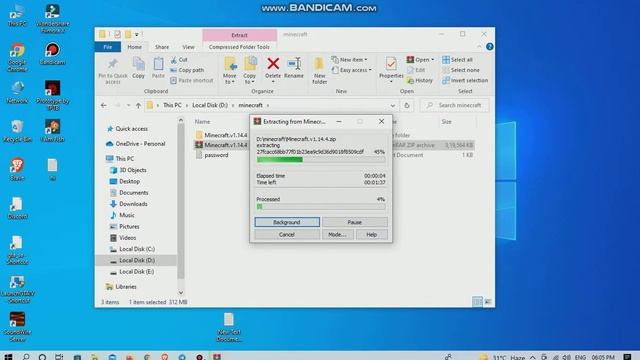This screenshot has width=640, height=360.
Task: Show hidden system tray icons
Action: [533, 357]
